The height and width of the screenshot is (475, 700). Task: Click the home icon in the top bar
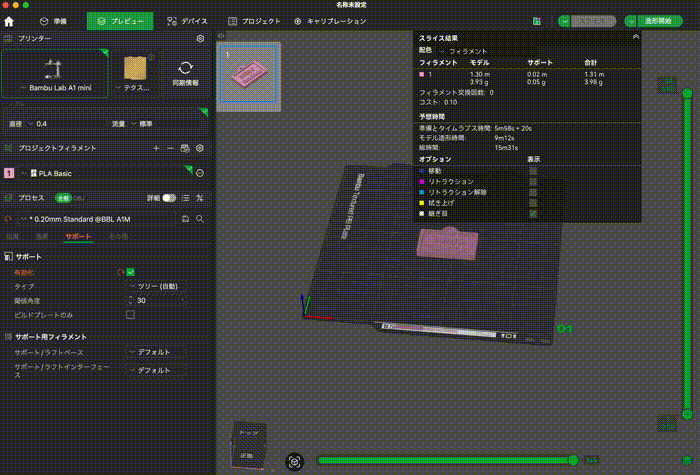[x=10, y=20]
